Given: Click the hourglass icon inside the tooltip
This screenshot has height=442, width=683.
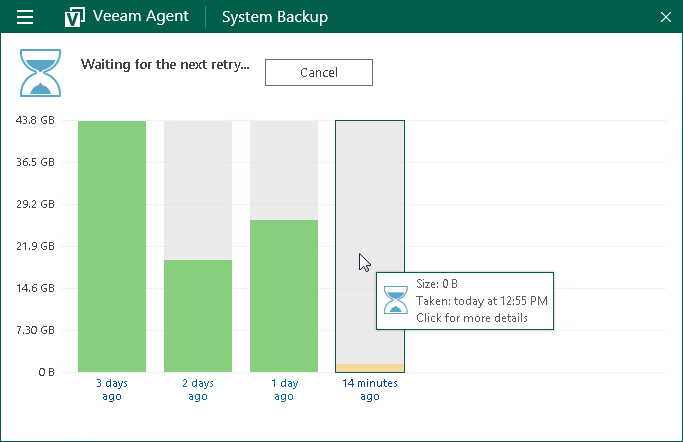Looking at the screenshot, I should pyautogui.click(x=397, y=301).
